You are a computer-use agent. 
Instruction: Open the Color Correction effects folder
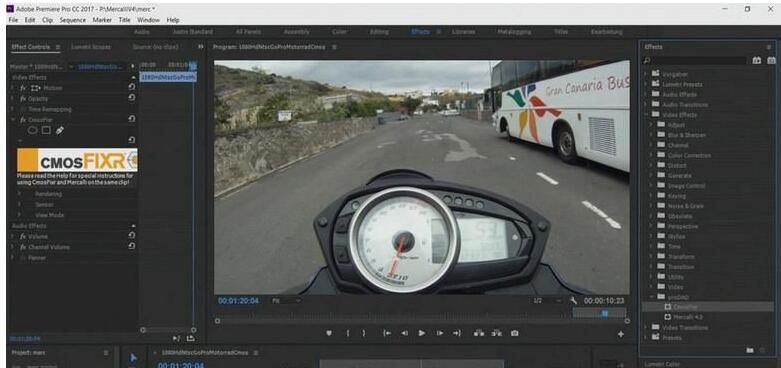[x=689, y=155]
